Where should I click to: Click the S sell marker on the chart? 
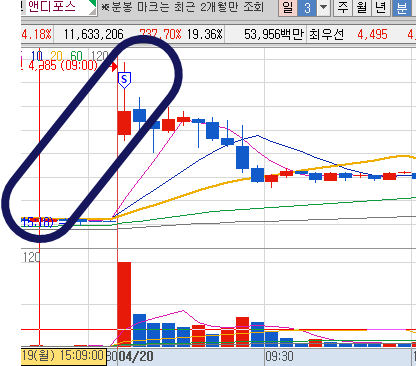(124, 80)
